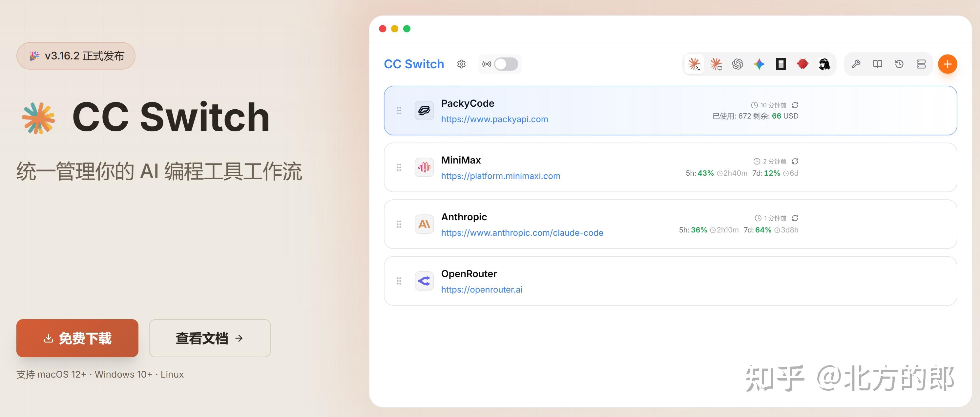This screenshot has width=980, height=417.
Task: Switch to the OpenAI Codex app icon
Action: [738, 64]
